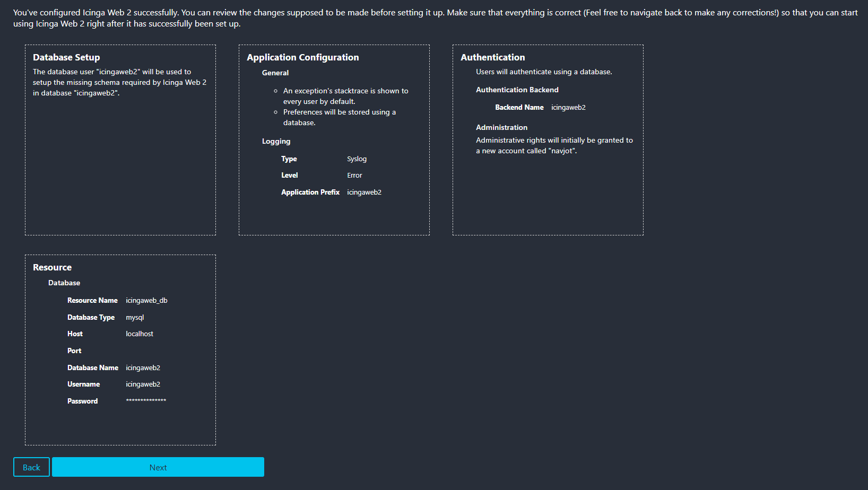This screenshot has width=868, height=490.
Task: Click the Application Prefix label
Action: [x=310, y=192]
